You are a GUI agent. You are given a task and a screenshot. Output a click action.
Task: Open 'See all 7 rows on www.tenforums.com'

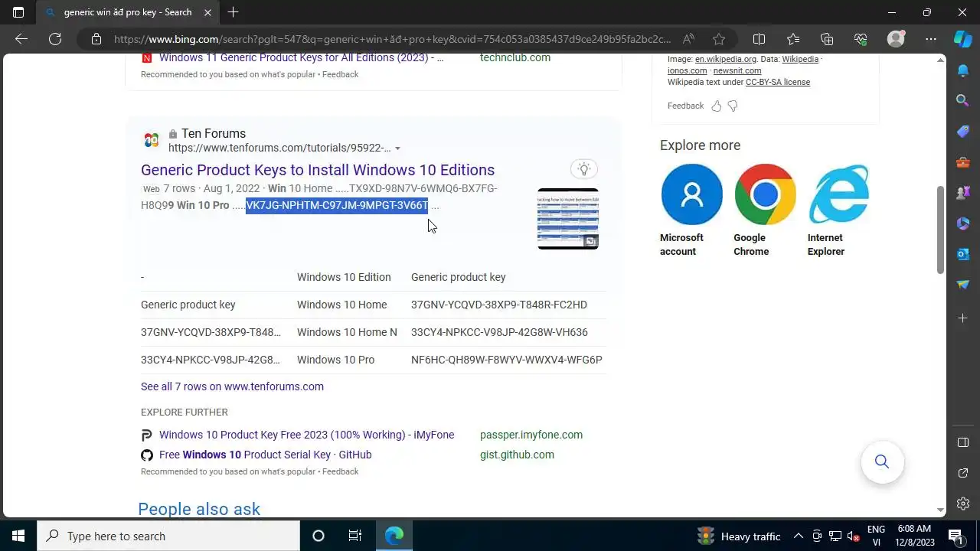tap(232, 386)
